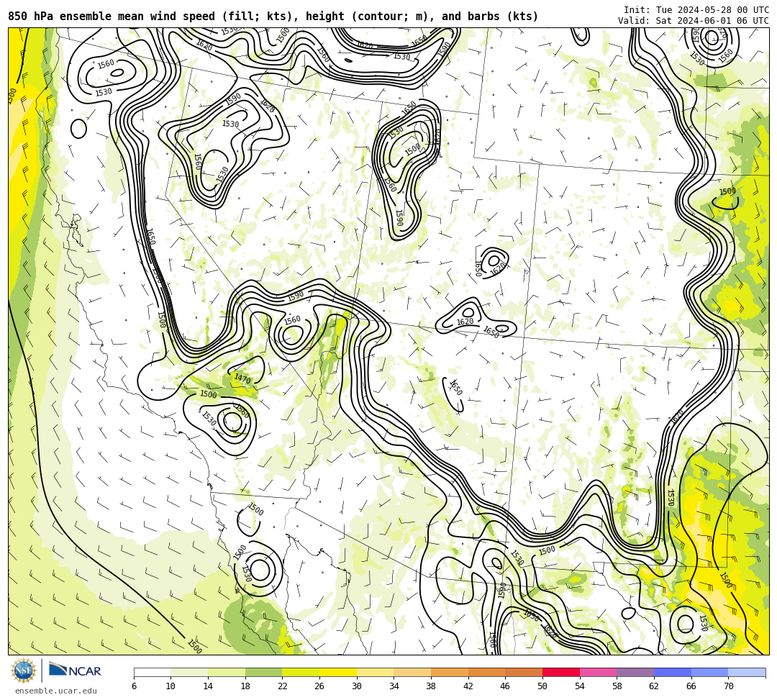Click the colorbar tick label 46

pyautogui.click(x=506, y=686)
